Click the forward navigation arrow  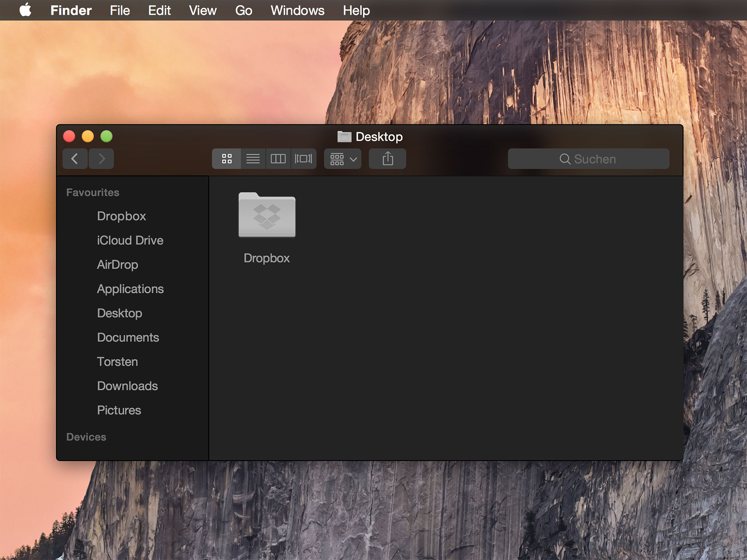point(101,158)
